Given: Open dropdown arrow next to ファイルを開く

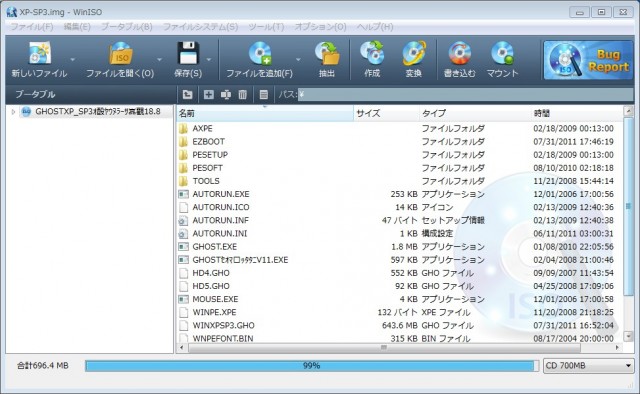Looking at the screenshot, I should click(159, 60).
